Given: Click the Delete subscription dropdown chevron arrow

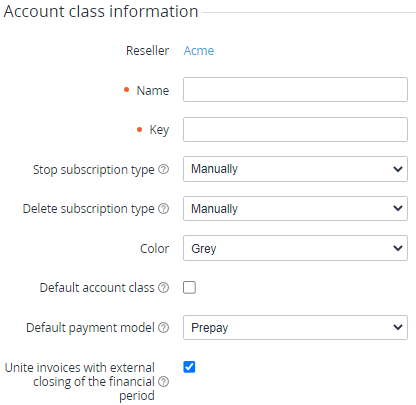Looking at the screenshot, I should 398,209.
